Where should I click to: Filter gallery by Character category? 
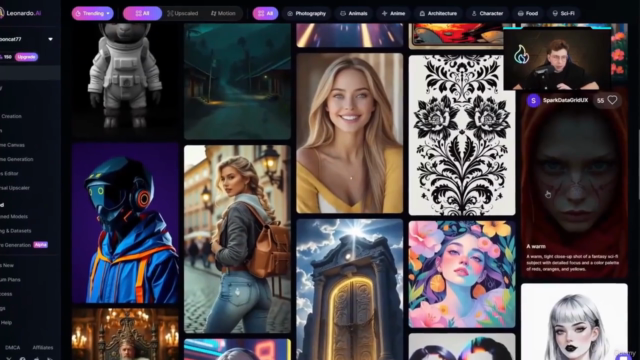coord(487,13)
